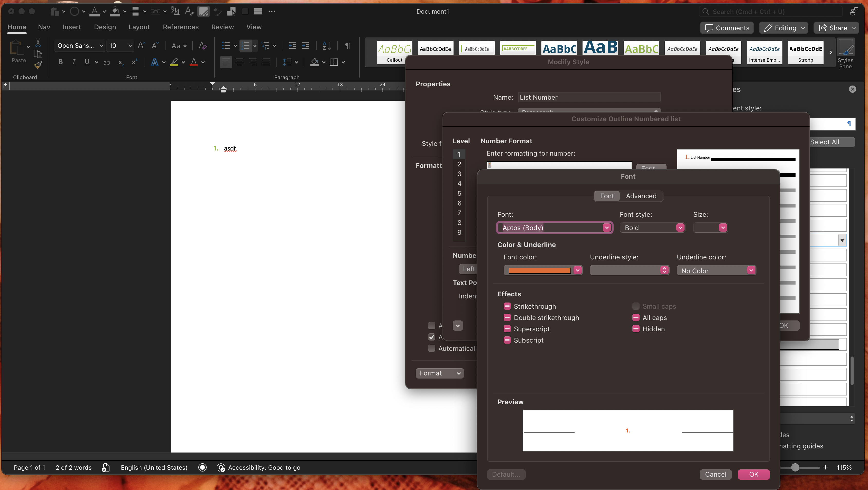Toggle the All caps checkbox
Viewport: 868px width, 490px height.
636,317
